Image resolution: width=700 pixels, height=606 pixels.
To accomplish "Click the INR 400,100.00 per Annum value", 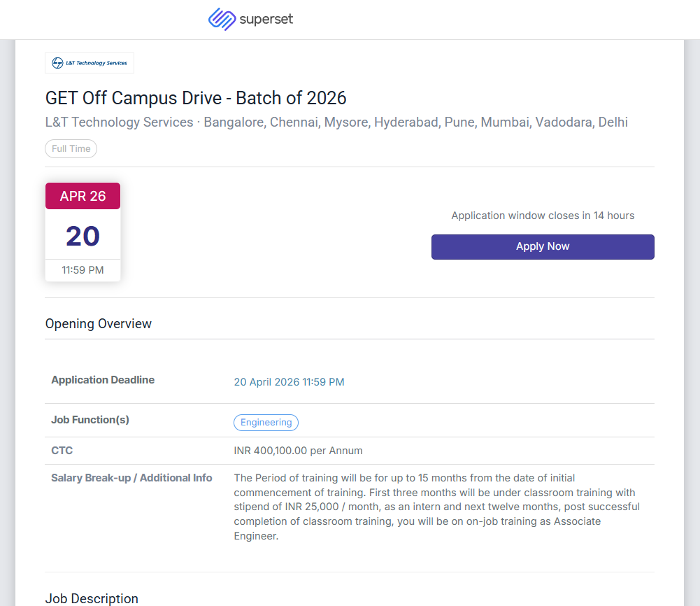I will click(298, 451).
